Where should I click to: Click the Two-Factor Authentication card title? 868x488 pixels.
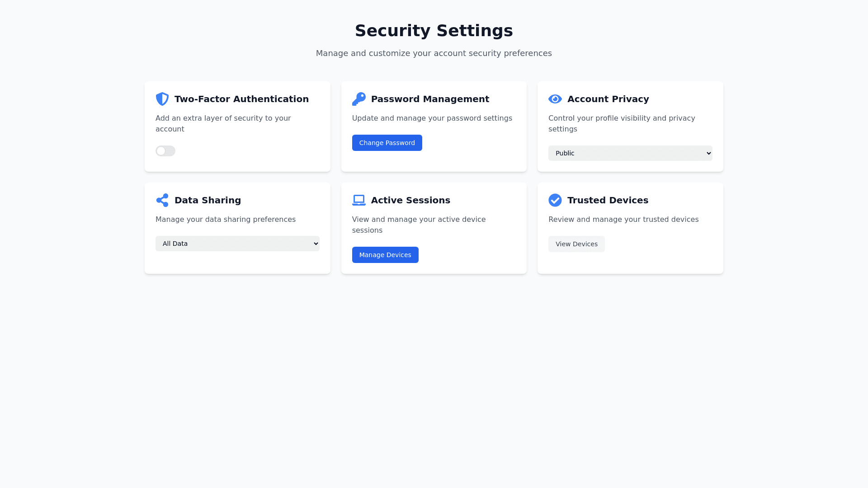(x=241, y=99)
